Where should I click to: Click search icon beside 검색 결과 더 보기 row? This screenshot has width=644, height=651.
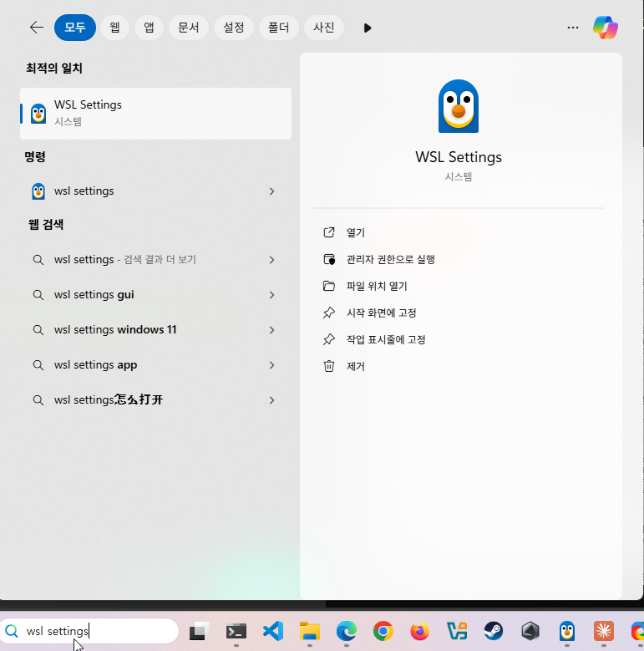(x=38, y=260)
